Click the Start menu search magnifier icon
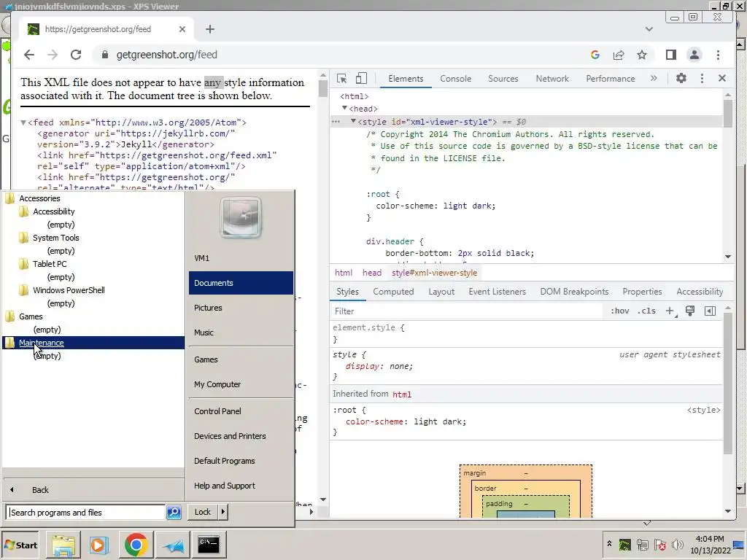 [x=174, y=513]
